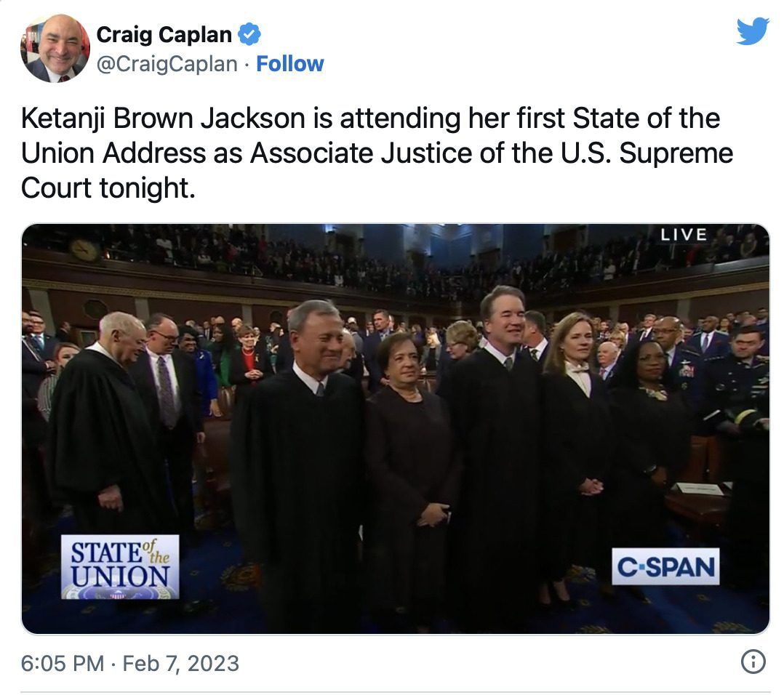The width and height of the screenshot is (784, 695).
Task: Click the C-SPAN logo watermark
Action: coord(665,566)
